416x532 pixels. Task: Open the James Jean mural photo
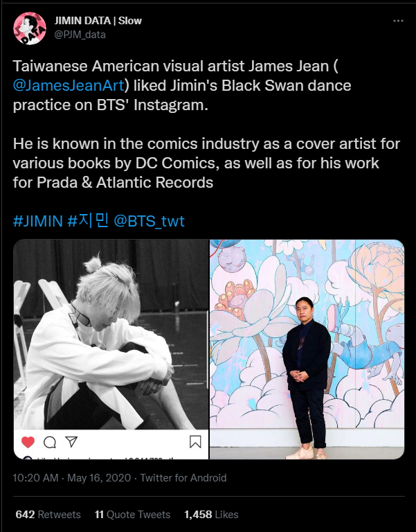tap(307, 349)
